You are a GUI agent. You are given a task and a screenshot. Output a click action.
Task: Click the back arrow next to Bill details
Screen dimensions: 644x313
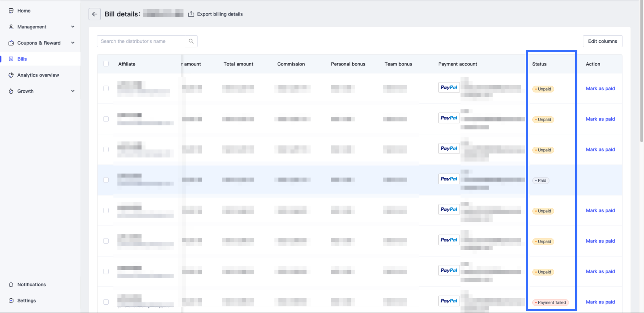tap(94, 14)
